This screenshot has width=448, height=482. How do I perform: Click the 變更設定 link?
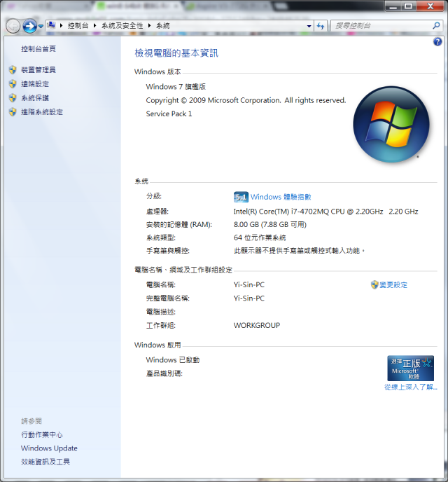pyautogui.click(x=393, y=284)
